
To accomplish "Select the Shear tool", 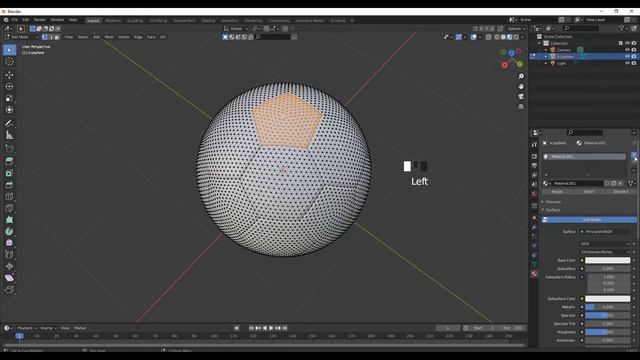I will point(9,278).
